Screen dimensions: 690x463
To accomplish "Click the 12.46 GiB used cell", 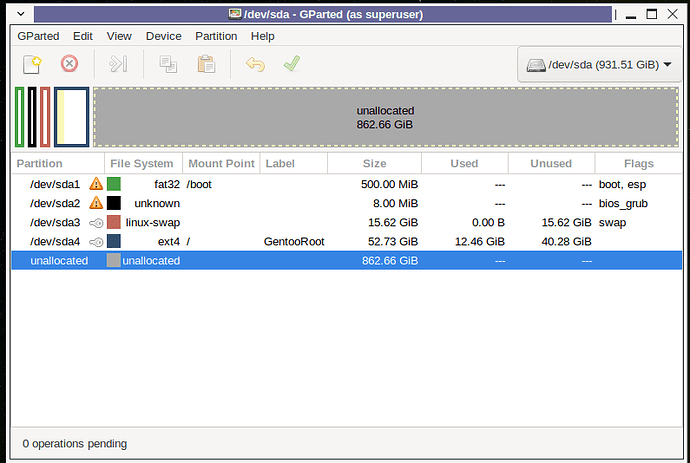I will coord(480,241).
